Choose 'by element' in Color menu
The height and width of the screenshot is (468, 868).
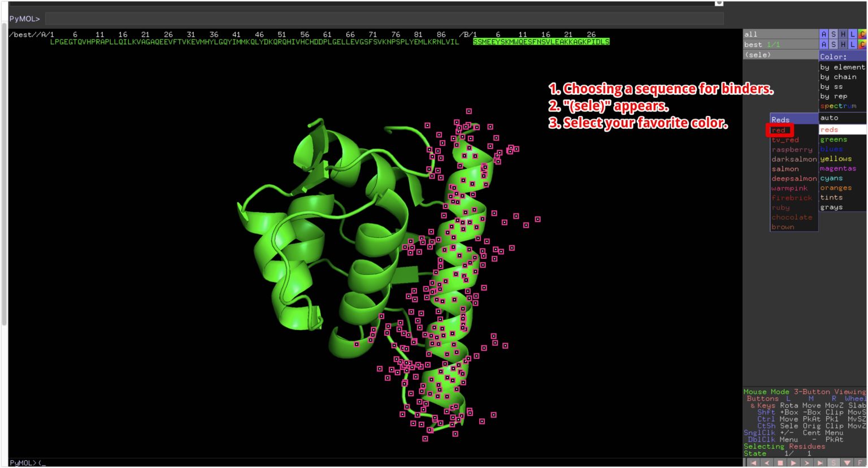[x=842, y=67]
